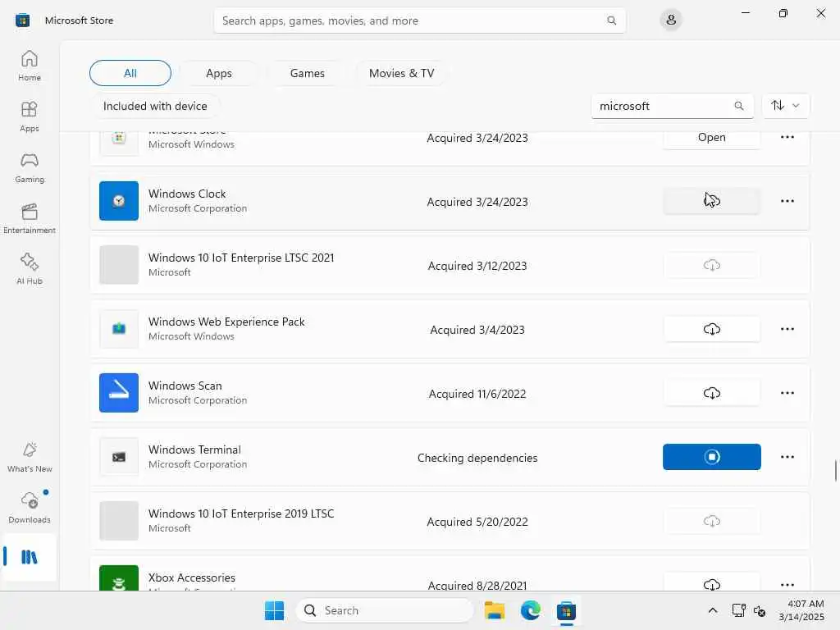
Task: Open the taskbar clock and date
Action: 801,610
